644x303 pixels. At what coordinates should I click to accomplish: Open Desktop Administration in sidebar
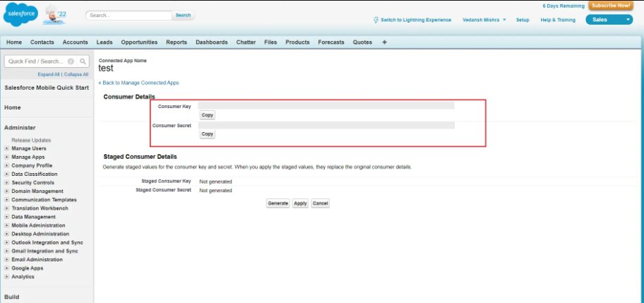pos(40,234)
